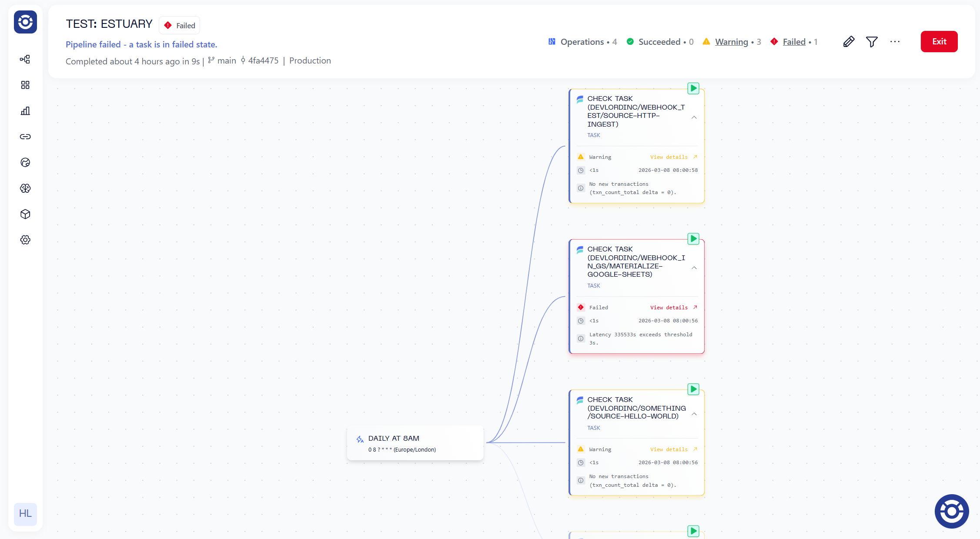Collapse the MATERIALIZE-GOOGLE-SHEETS task card
This screenshot has height=539, width=980.
(x=694, y=268)
